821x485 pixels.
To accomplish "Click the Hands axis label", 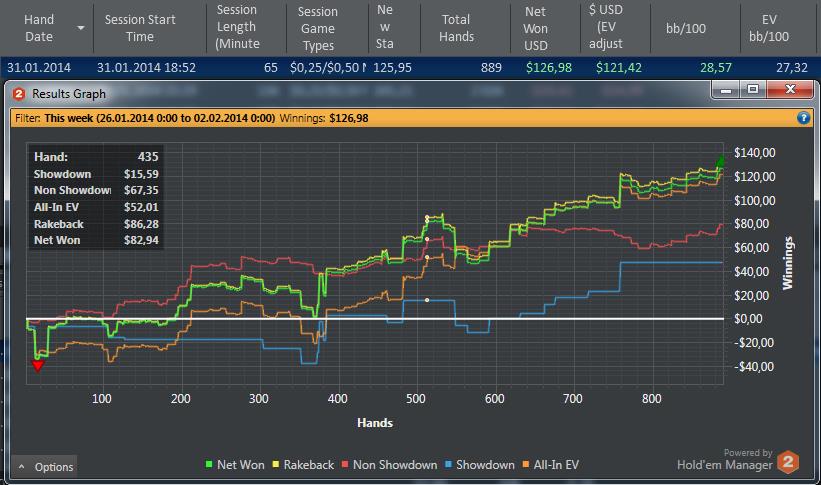I will pyautogui.click(x=375, y=423).
